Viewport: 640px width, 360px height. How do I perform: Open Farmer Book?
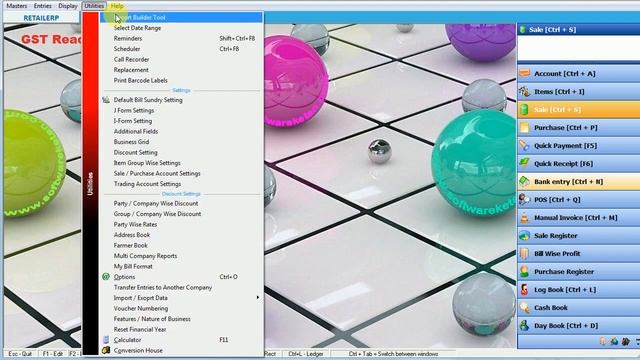click(131, 245)
